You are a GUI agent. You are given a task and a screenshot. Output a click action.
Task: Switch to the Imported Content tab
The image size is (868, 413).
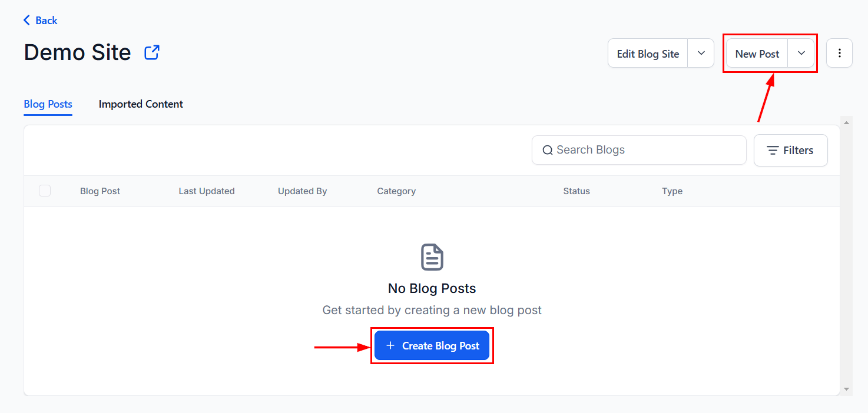[x=141, y=104]
